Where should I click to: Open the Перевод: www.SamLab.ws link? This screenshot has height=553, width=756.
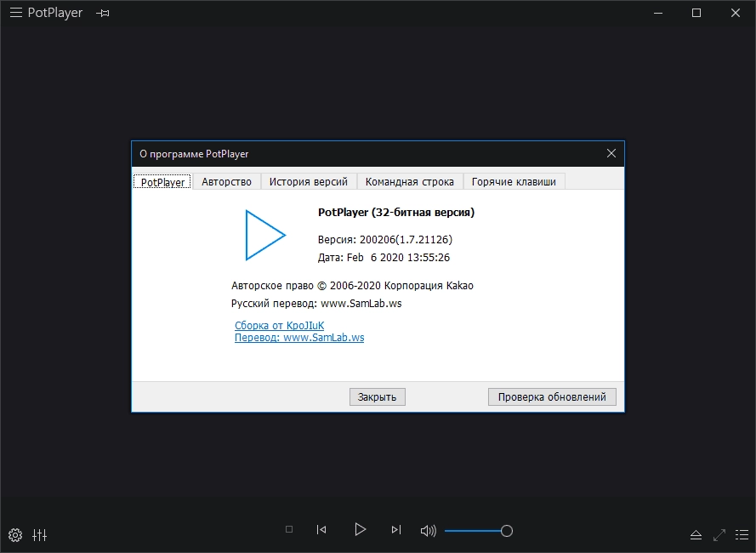299,337
